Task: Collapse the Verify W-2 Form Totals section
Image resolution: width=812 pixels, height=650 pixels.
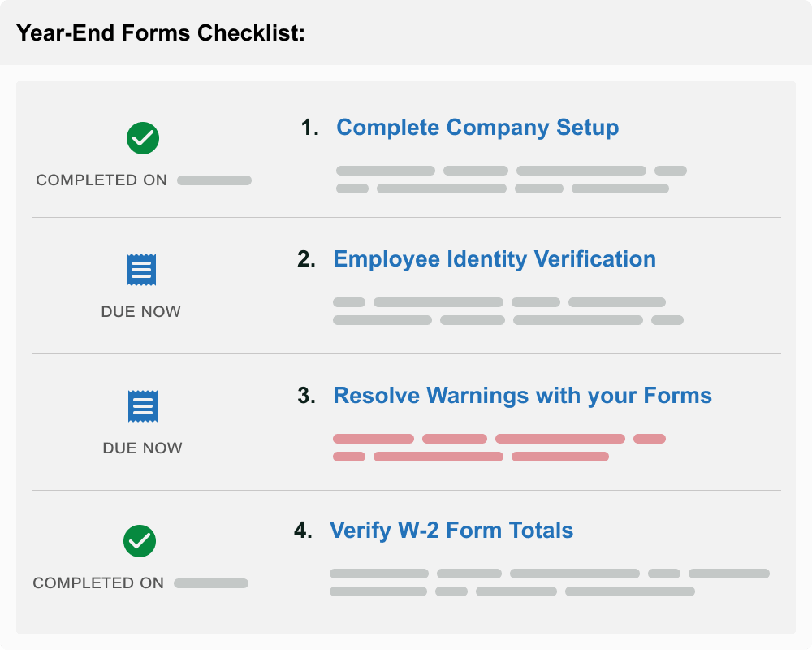Action: tap(451, 530)
